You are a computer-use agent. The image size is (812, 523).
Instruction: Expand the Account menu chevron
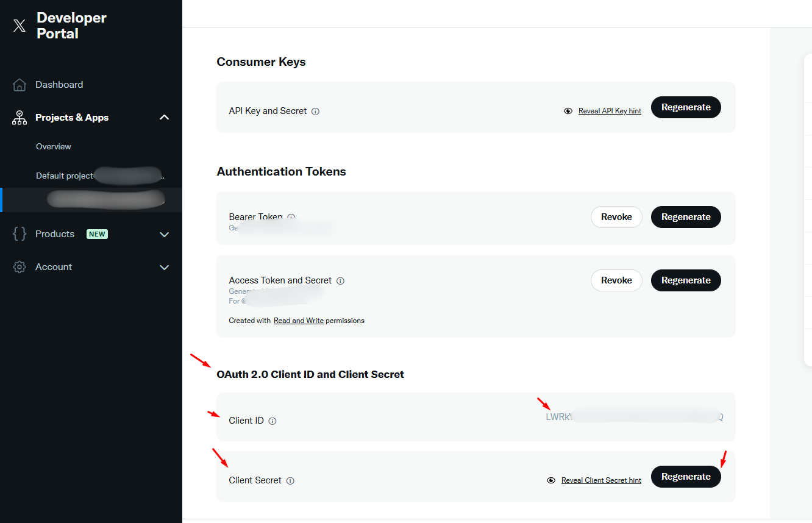(x=164, y=267)
